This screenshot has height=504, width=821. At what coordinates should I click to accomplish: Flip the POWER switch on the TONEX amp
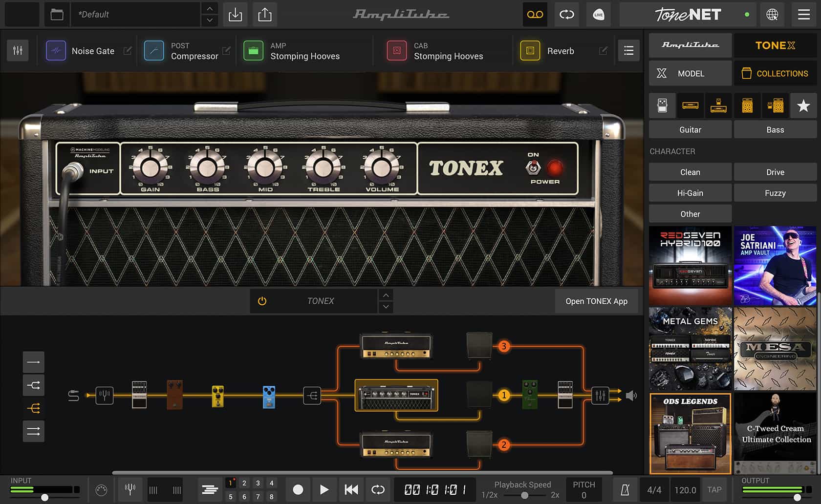[533, 168]
